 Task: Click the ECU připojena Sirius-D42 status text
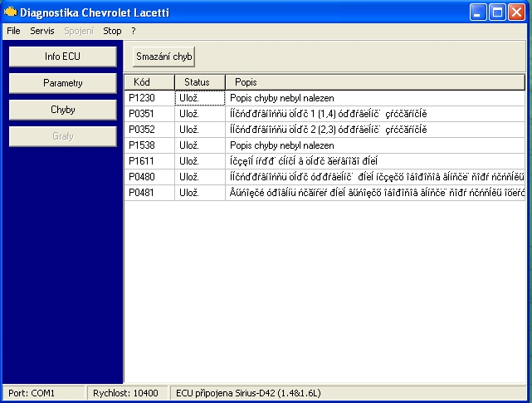point(248,393)
